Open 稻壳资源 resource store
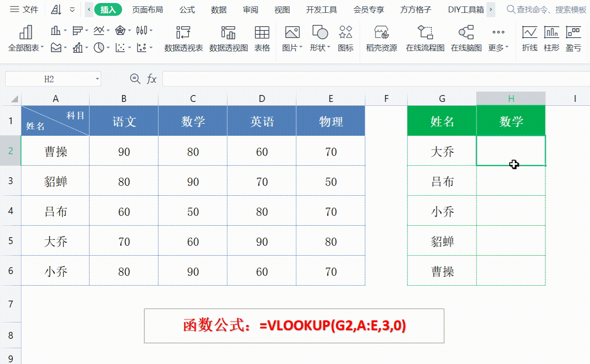The width and height of the screenshot is (590, 364). point(381,39)
